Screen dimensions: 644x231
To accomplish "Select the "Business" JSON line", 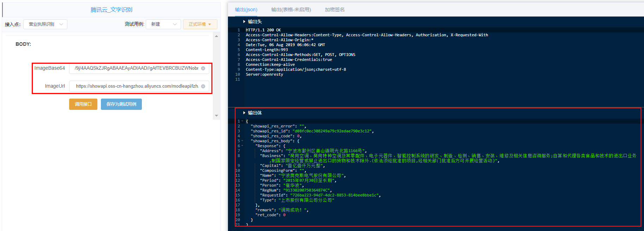I will tap(448, 158).
